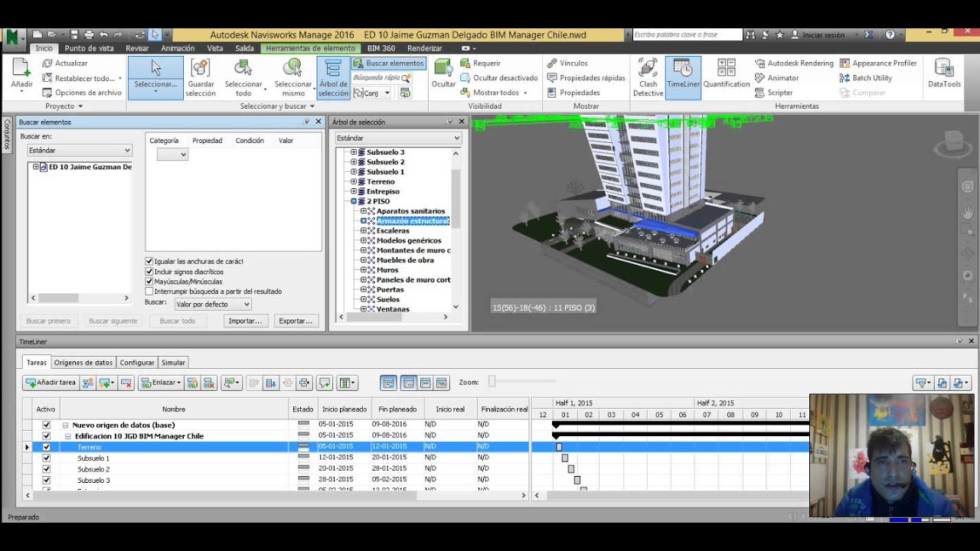
Task: Click the Búsqueda rápida field
Action: pos(382,78)
